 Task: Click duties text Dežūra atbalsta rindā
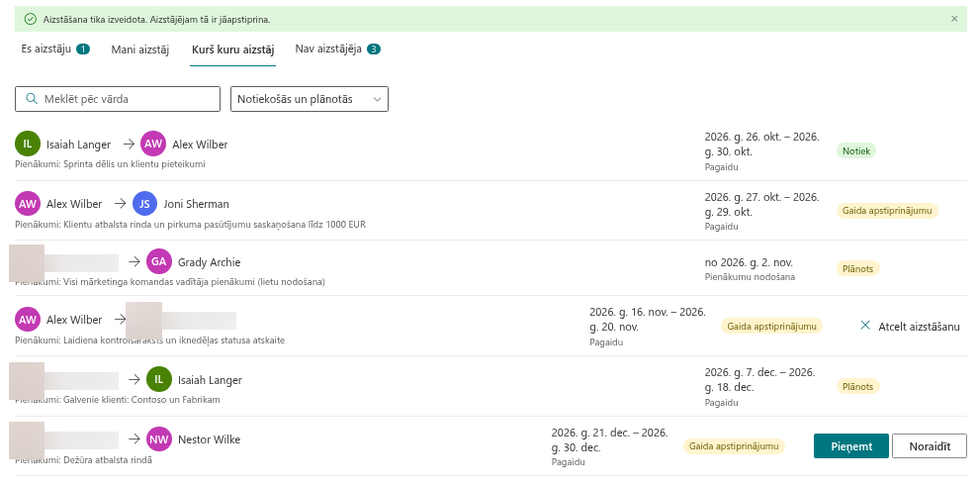coord(83,460)
